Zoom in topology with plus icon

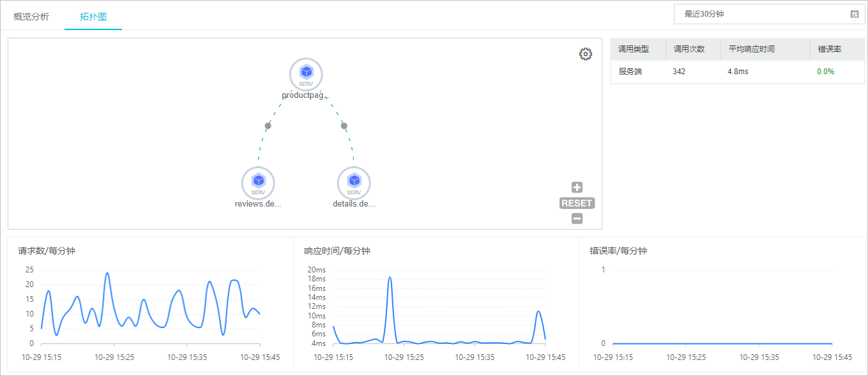click(577, 187)
